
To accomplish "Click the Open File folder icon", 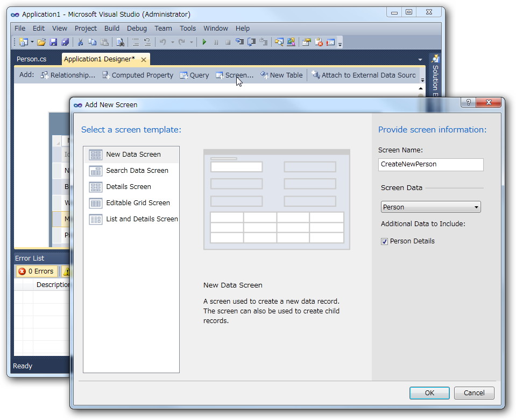I will click(41, 42).
